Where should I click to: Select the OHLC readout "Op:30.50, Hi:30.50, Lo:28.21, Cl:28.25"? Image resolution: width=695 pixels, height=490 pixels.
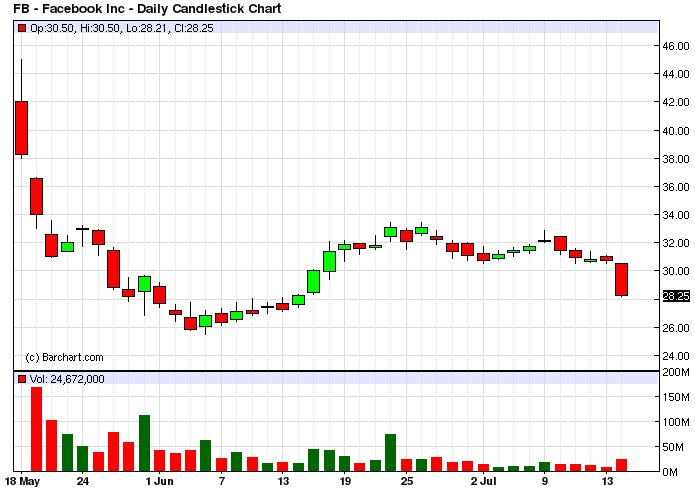pyautogui.click(x=122, y=28)
